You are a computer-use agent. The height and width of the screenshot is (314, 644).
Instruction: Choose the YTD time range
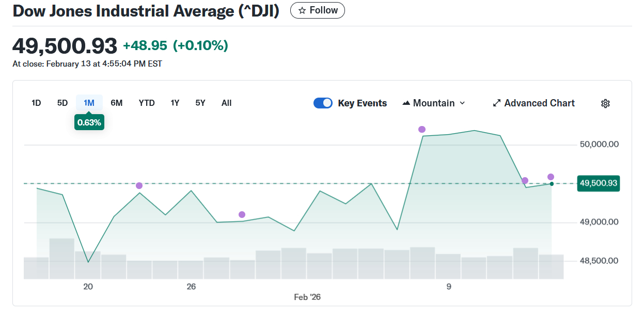click(x=147, y=103)
